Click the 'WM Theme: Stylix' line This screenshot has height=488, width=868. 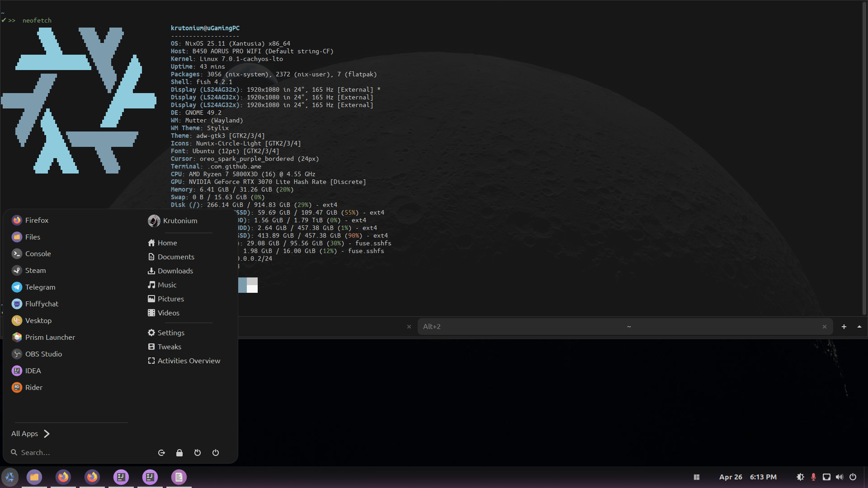[x=200, y=128]
